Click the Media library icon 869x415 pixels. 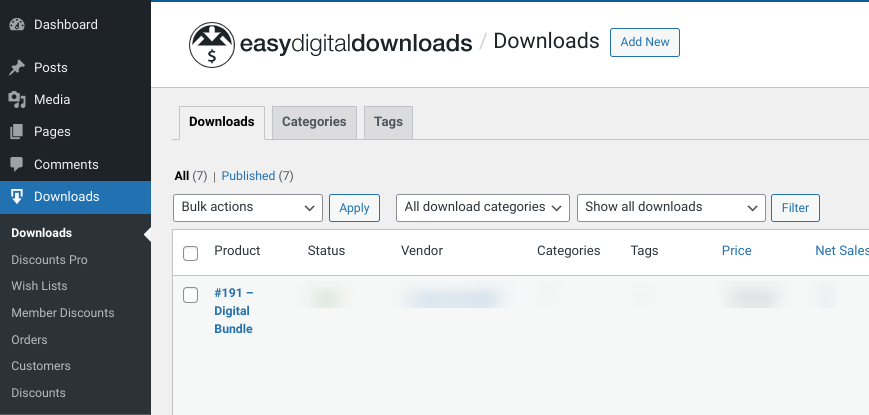click(17, 100)
